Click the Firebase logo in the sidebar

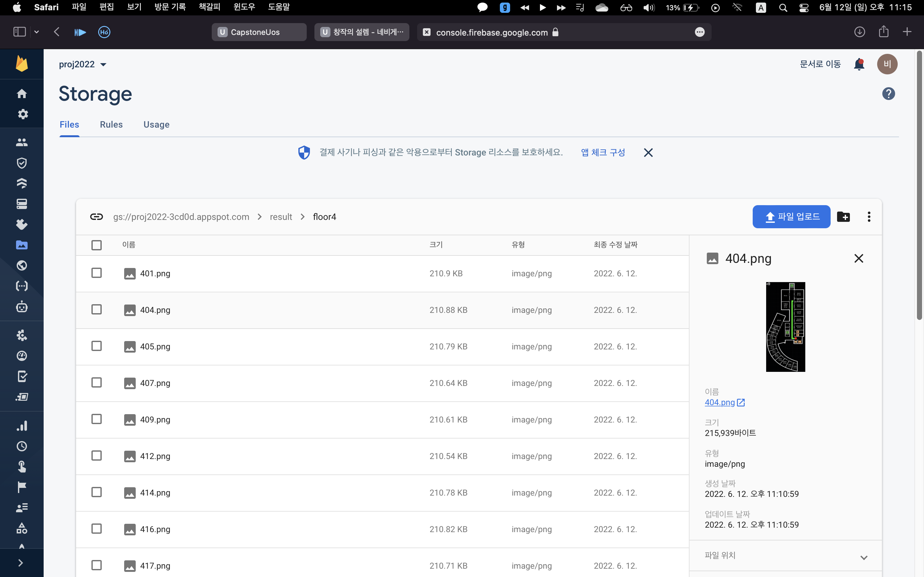click(22, 64)
